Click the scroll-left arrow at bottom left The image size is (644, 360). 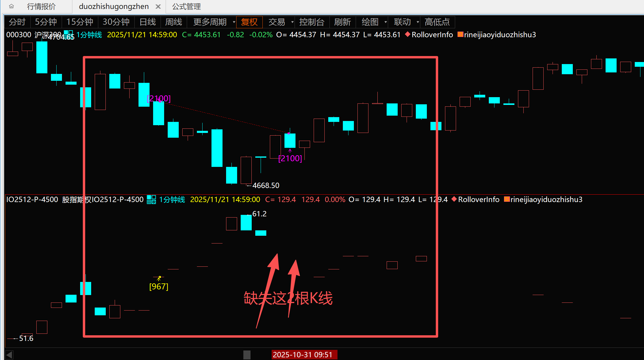tap(9, 355)
